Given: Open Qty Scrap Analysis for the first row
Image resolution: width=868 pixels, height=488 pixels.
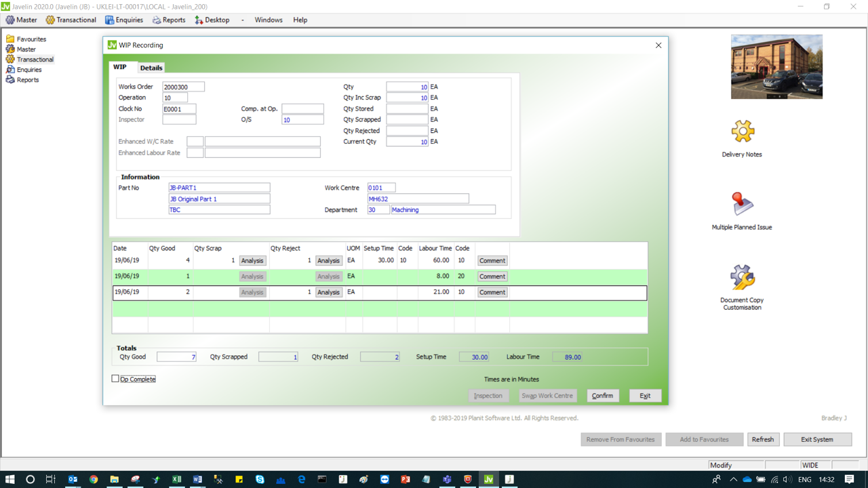Looking at the screenshot, I should click(x=252, y=260).
